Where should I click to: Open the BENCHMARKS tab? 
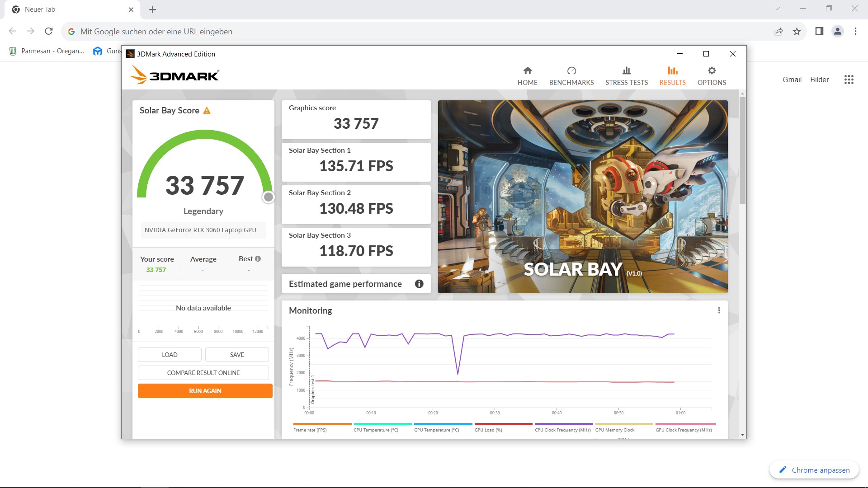coord(571,76)
